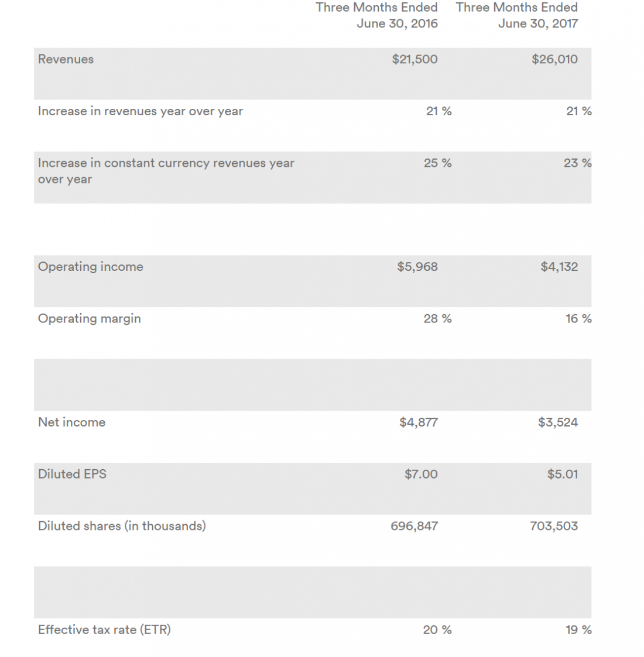
Task: Select the $5,968 operating income value
Action: coord(417,267)
